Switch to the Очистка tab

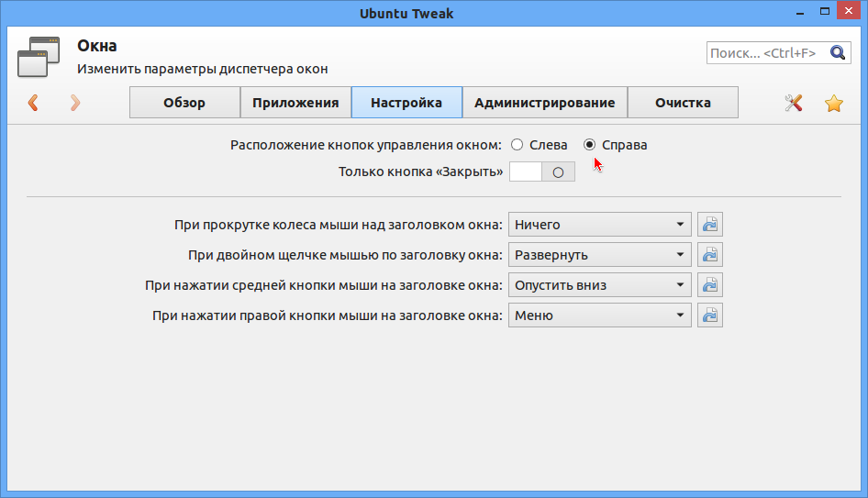pyautogui.click(x=683, y=103)
